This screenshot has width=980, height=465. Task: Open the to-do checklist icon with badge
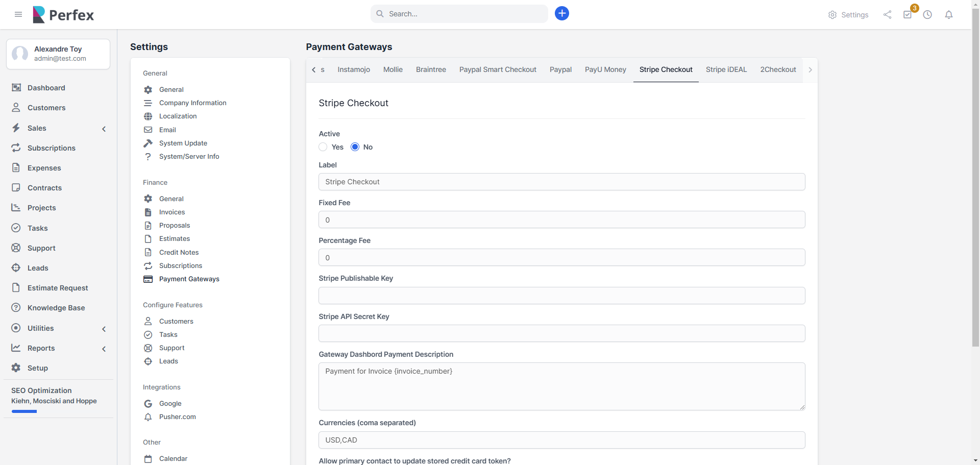pos(908,15)
